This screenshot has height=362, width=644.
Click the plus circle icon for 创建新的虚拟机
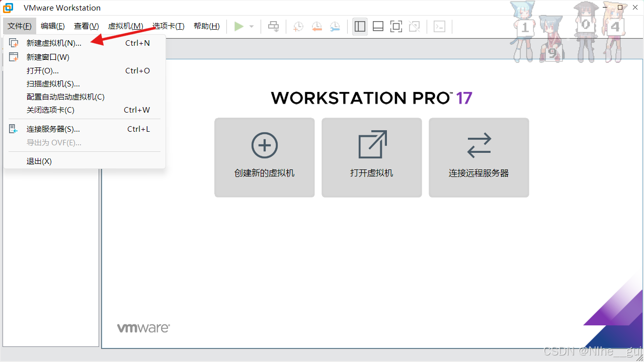(x=265, y=145)
